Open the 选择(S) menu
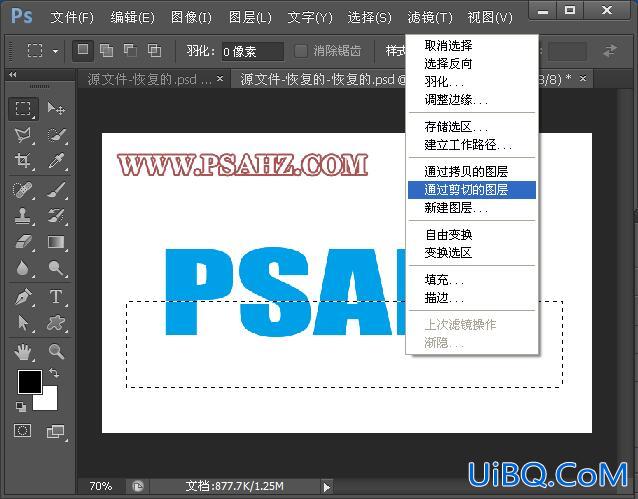 pyautogui.click(x=369, y=18)
